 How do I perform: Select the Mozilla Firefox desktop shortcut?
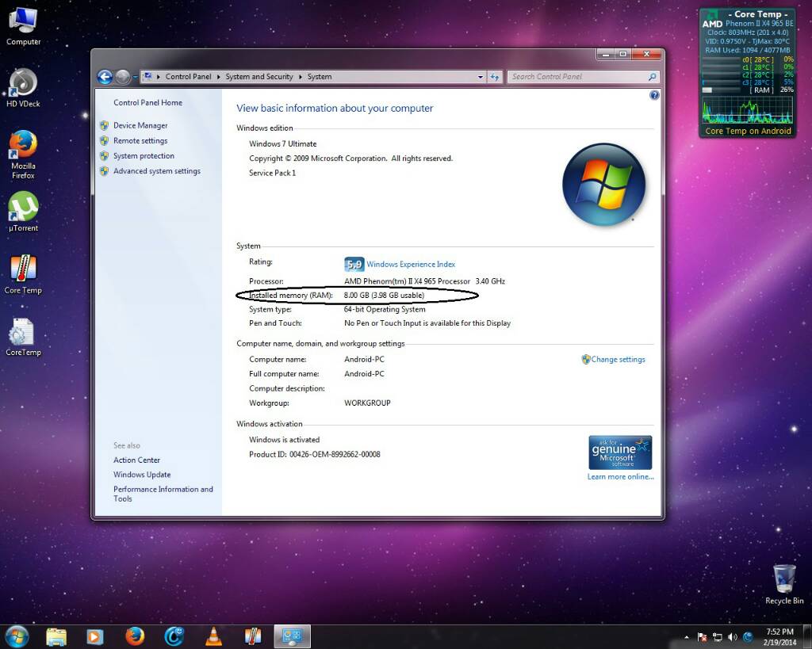coord(23,155)
